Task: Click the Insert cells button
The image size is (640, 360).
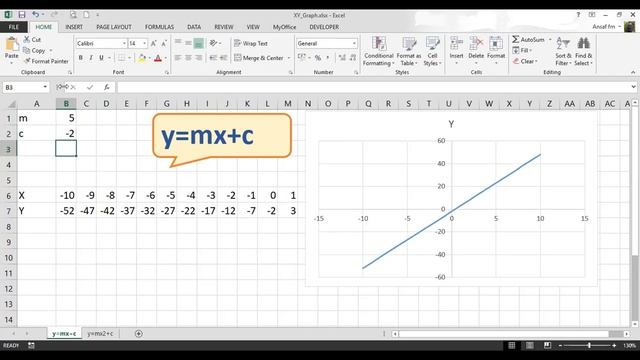Action: 456,51
